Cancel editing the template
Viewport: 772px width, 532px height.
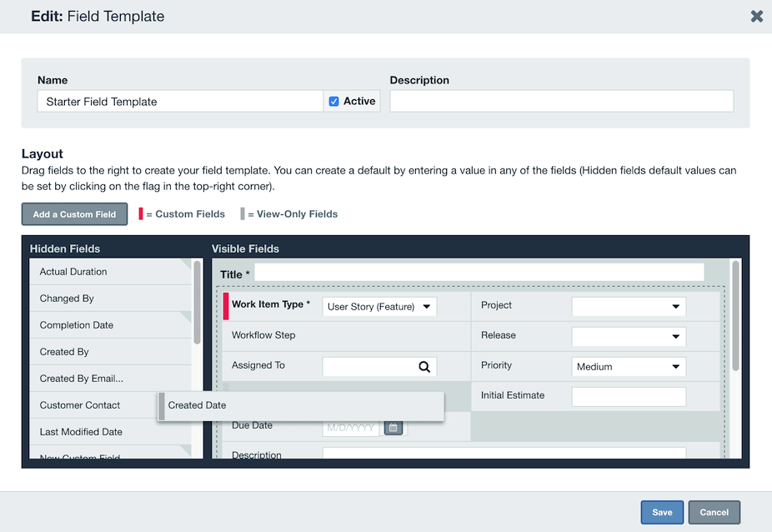pyautogui.click(x=714, y=512)
